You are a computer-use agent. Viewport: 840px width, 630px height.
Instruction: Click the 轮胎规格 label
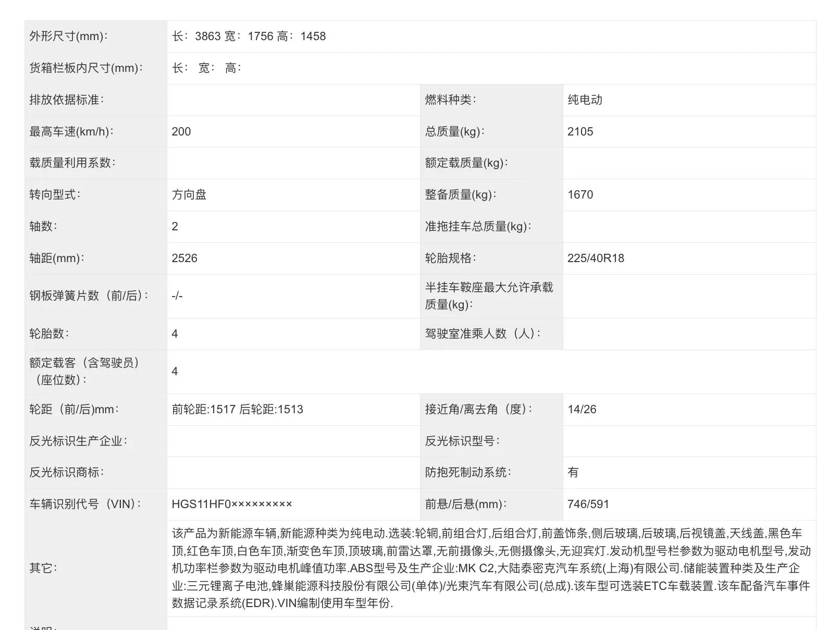point(450,258)
